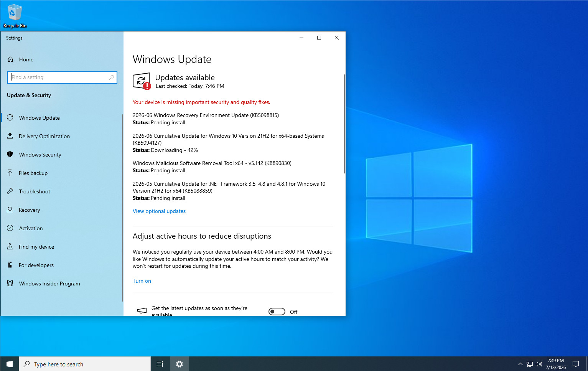Open the Home icon in Settings sidebar
The height and width of the screenshot is (371, 588).
[10, 59]
